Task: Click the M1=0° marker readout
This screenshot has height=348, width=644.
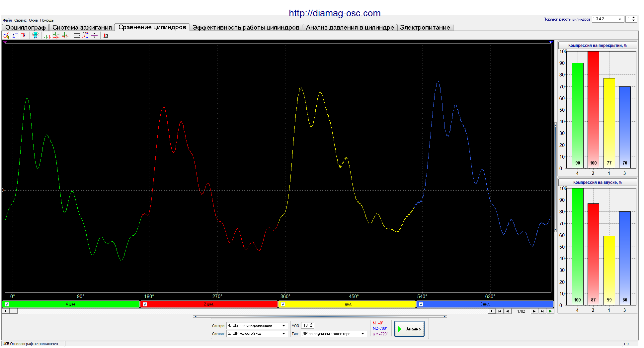Action: (378, 323)
